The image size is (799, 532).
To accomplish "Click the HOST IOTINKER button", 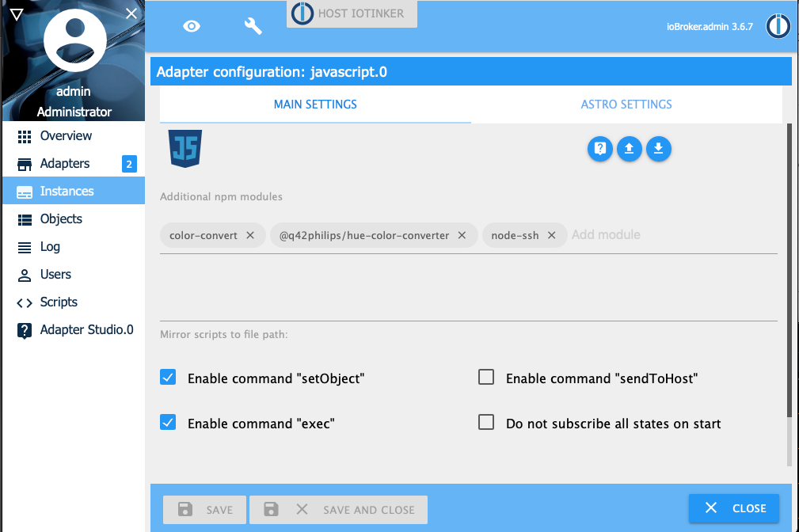I will point(352,13).
